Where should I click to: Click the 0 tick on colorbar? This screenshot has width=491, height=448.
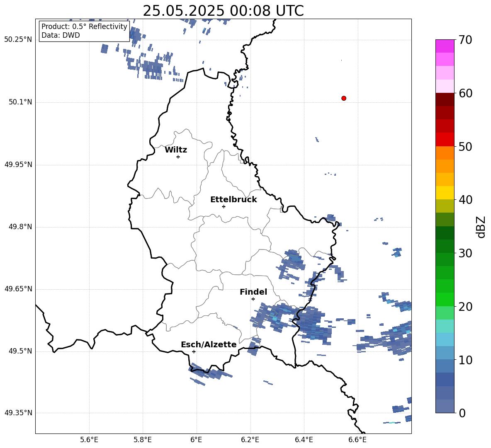coord(462,413)
